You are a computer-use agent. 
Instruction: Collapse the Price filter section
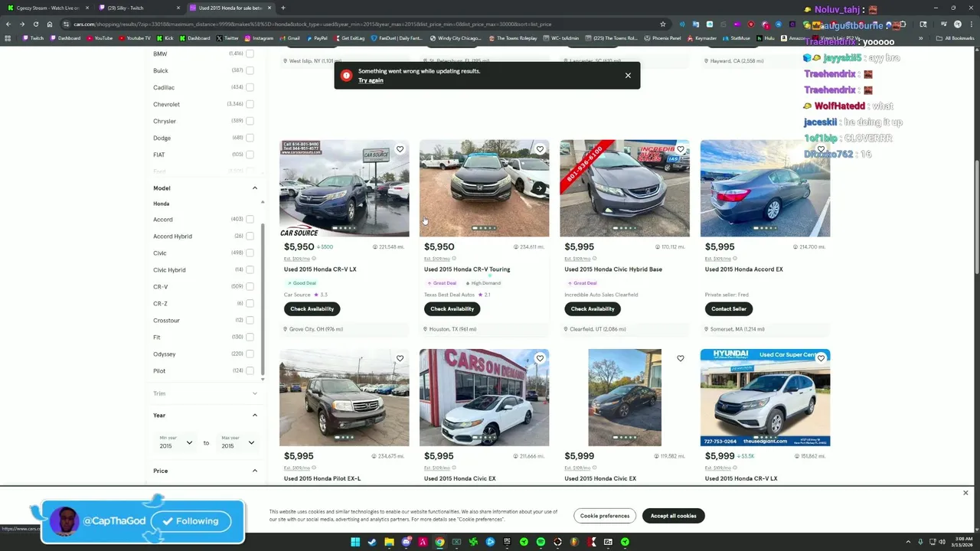255,471
